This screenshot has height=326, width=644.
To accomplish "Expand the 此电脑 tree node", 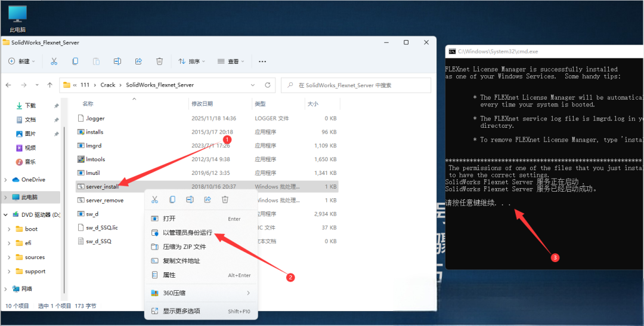I will [x=6, y=197].
